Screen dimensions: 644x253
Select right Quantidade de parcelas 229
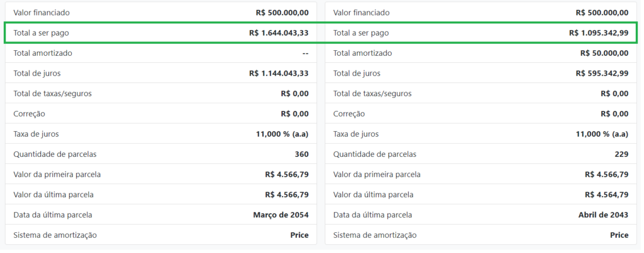(480, 154)
